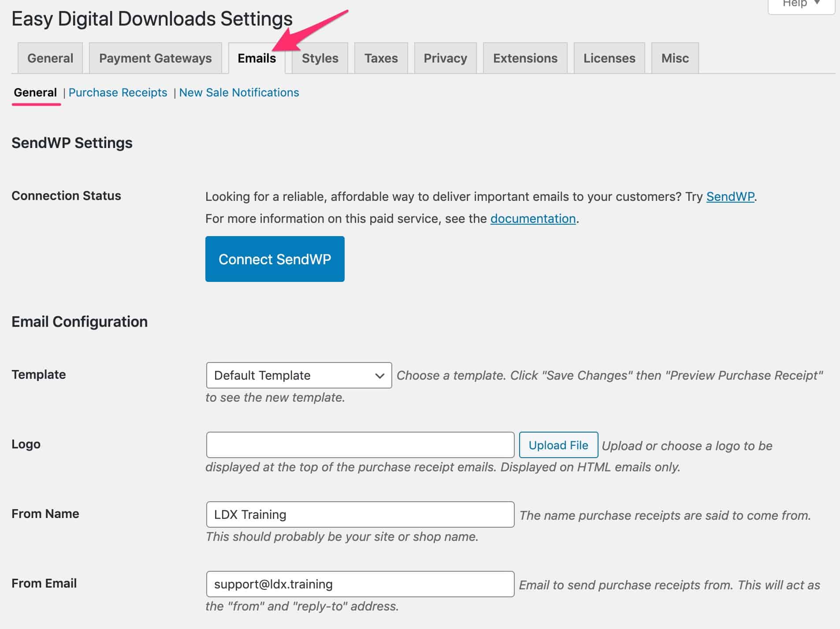Expand the Help panel
840x629 pixels.
800,4
